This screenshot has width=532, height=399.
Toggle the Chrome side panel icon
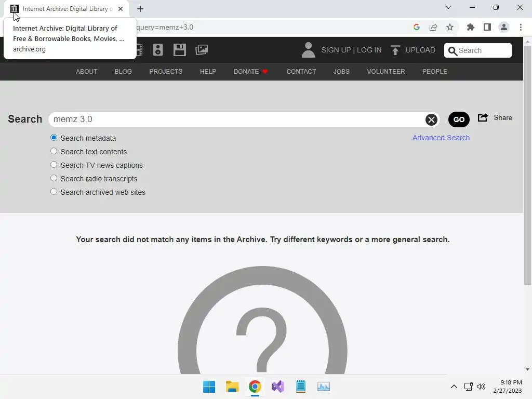pyautogui.click(x=487, y=27)
